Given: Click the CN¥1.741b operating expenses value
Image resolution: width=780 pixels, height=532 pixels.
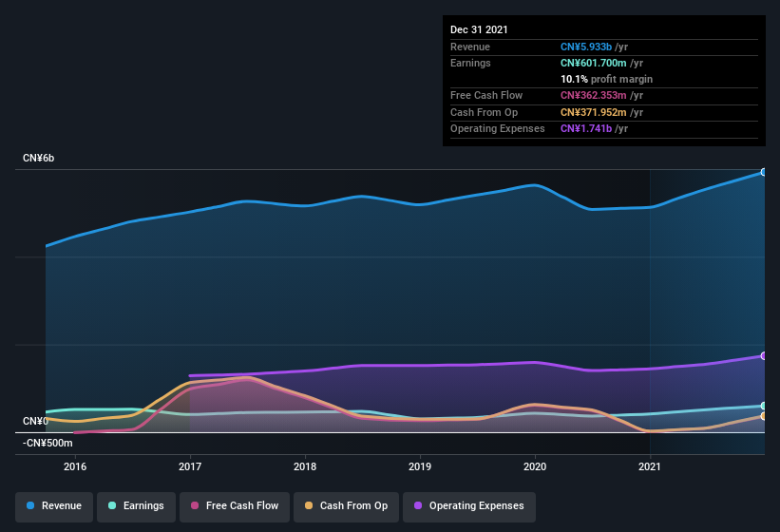Looking at the screenshot, I should (x=586, y=128).
